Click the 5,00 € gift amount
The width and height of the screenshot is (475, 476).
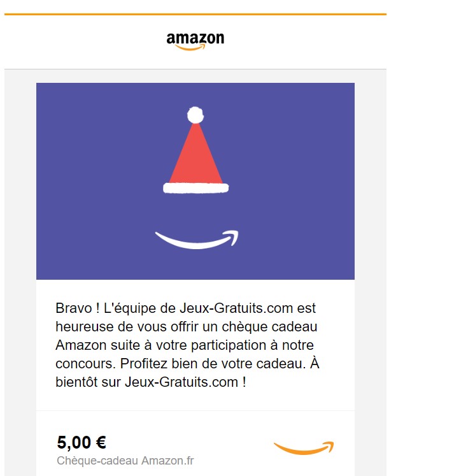(82, 442)
